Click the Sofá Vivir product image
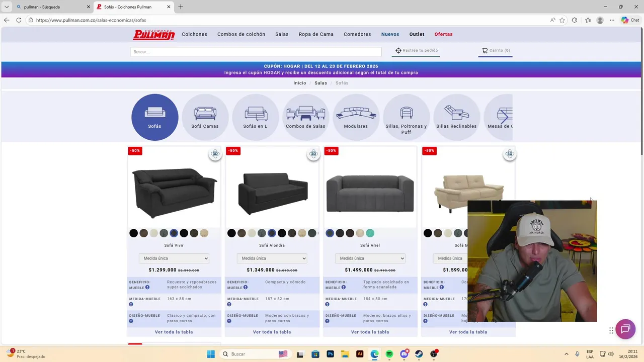 (x=174, y=193)
